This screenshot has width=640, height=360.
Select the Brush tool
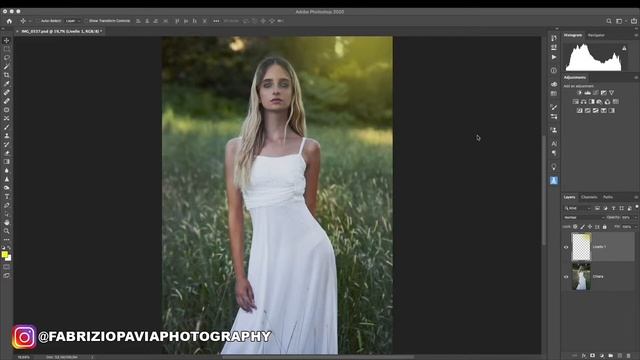pos(7,127)
